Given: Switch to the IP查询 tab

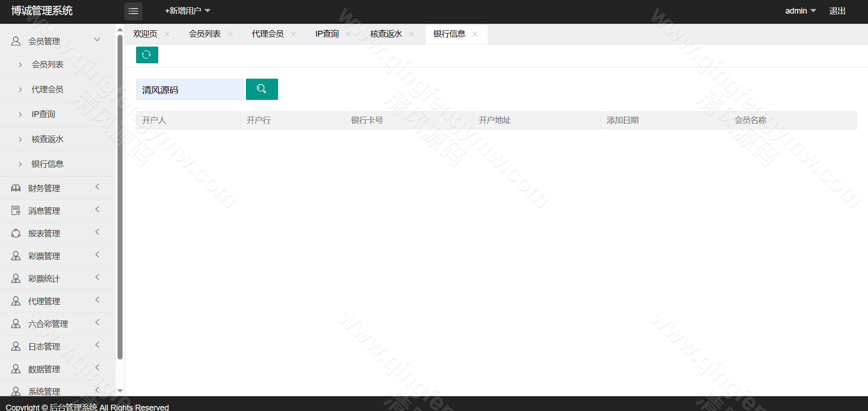Looking at the screenshot, I should (x=327, y=34).
